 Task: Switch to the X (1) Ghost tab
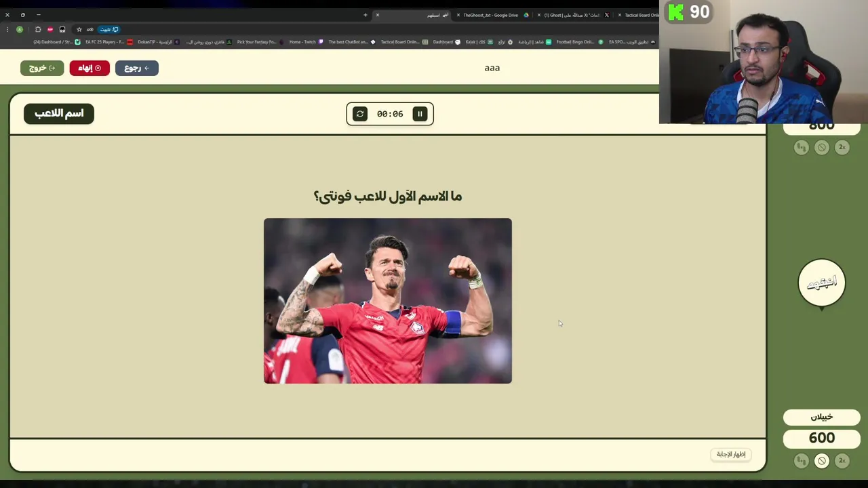tap(574, 15)
